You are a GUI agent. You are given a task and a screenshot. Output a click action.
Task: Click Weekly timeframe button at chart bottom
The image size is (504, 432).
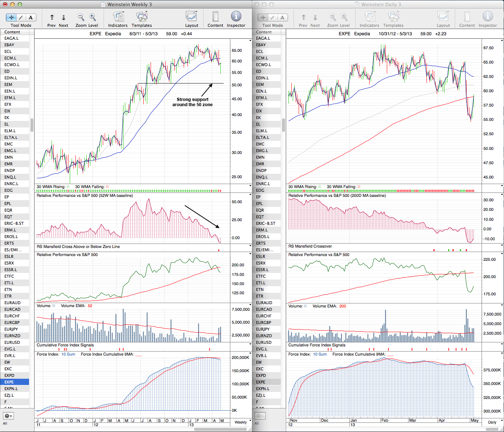pos(241,422)
